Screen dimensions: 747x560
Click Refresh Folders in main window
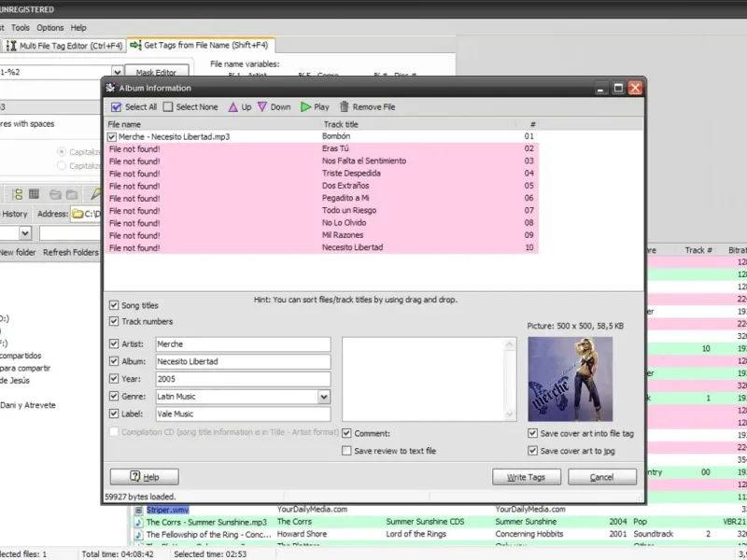tap(71, 252)
